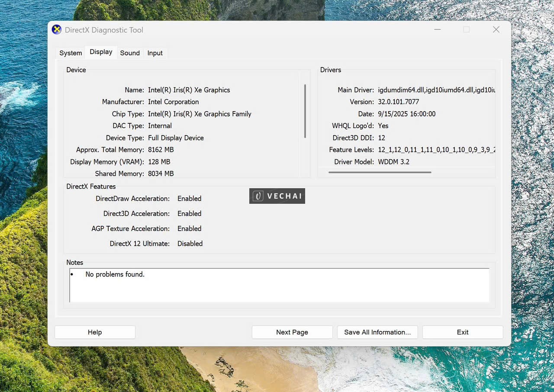Image resolution: width=554 pixels, height=392 pixels.
Task: Click the Next Page button
Action: (x=292, y=332)
